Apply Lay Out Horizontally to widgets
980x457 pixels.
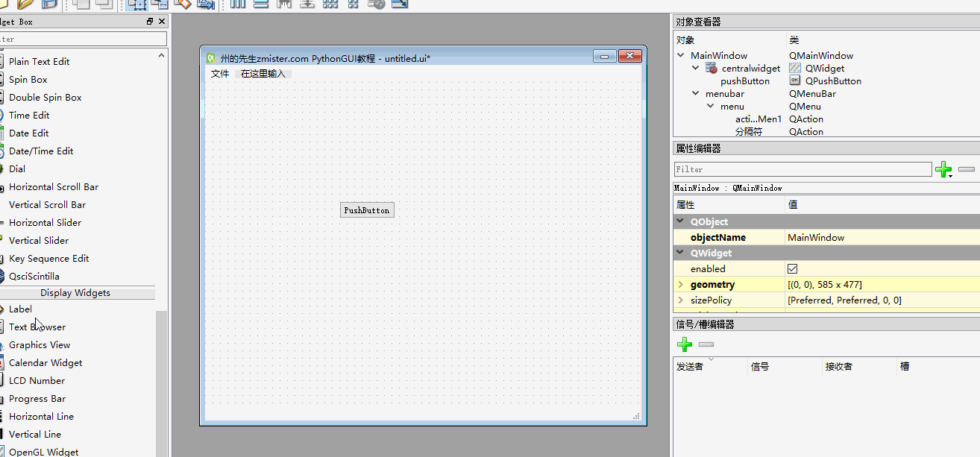click(x=238, y=4)
